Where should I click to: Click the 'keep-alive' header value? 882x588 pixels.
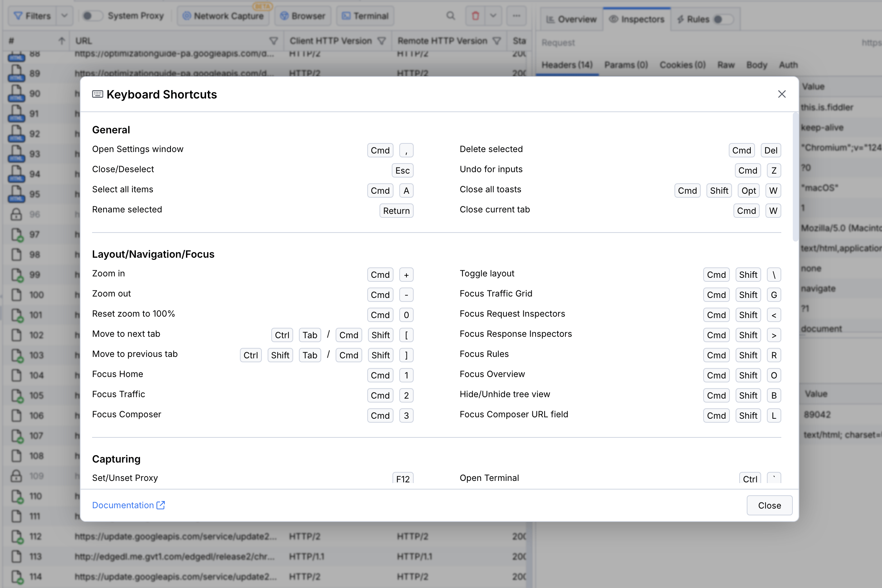[822, 128]
